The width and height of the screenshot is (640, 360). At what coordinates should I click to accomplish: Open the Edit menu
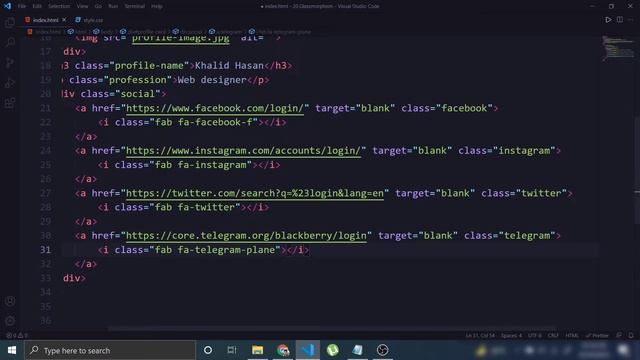pyautogui.click(x=37, y=6)
